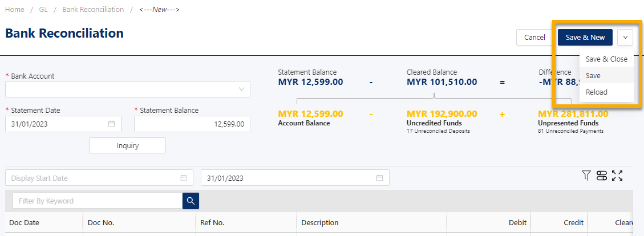Open the GL breadcrumb link
Image resolution: width=644 pixels, height=236 pixels.
click(43, 10)
